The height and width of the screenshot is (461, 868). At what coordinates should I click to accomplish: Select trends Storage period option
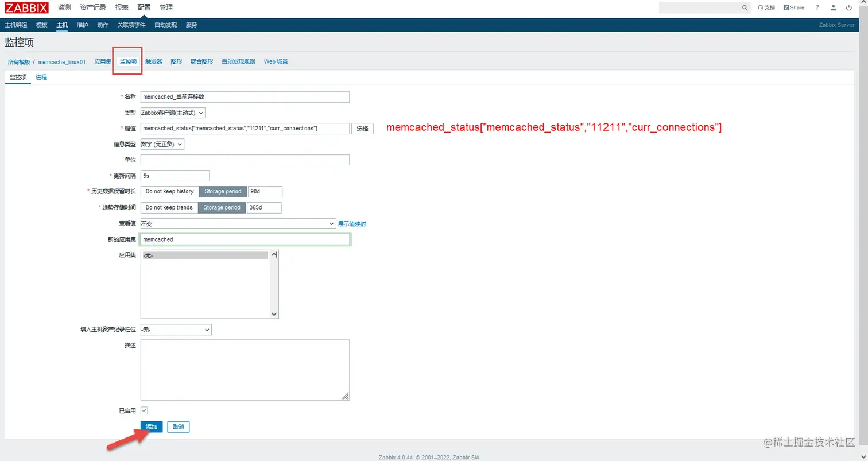tap(222, 207)
